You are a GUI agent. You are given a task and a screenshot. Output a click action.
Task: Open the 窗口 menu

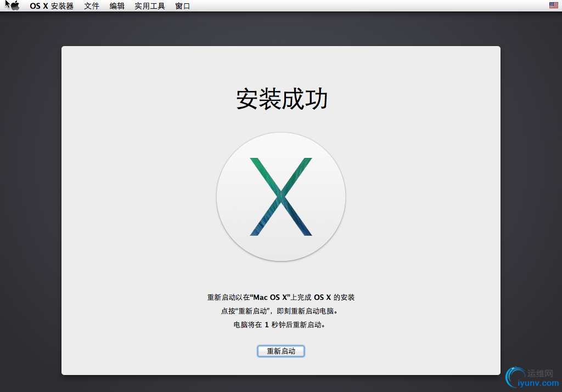point(182,6)
